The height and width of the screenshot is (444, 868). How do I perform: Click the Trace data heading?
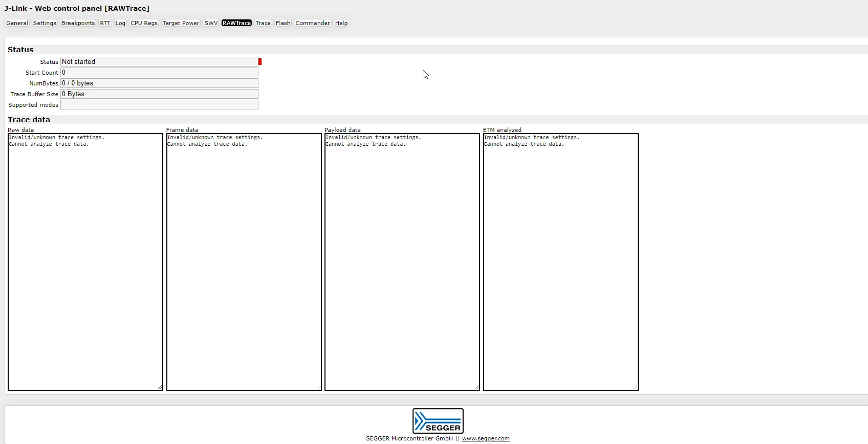pos(29,120)
